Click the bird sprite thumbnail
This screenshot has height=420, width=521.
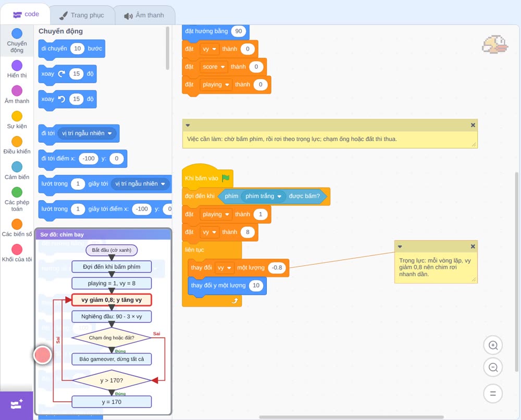point(495,44)
